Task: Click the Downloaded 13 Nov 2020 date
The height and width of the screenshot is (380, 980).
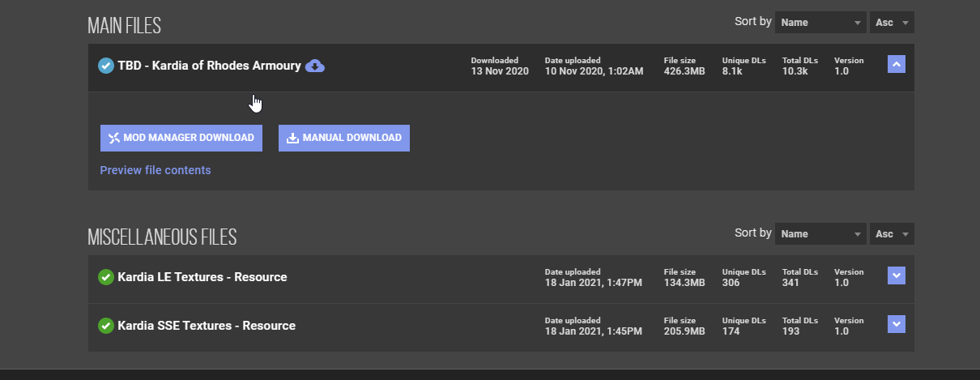Action: [500, 71]
